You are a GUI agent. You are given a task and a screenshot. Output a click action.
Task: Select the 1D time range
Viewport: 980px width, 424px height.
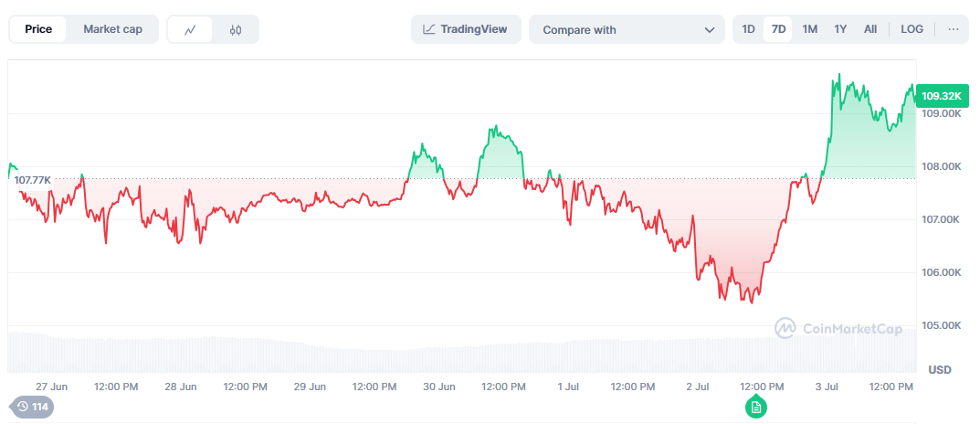(748, 28)
